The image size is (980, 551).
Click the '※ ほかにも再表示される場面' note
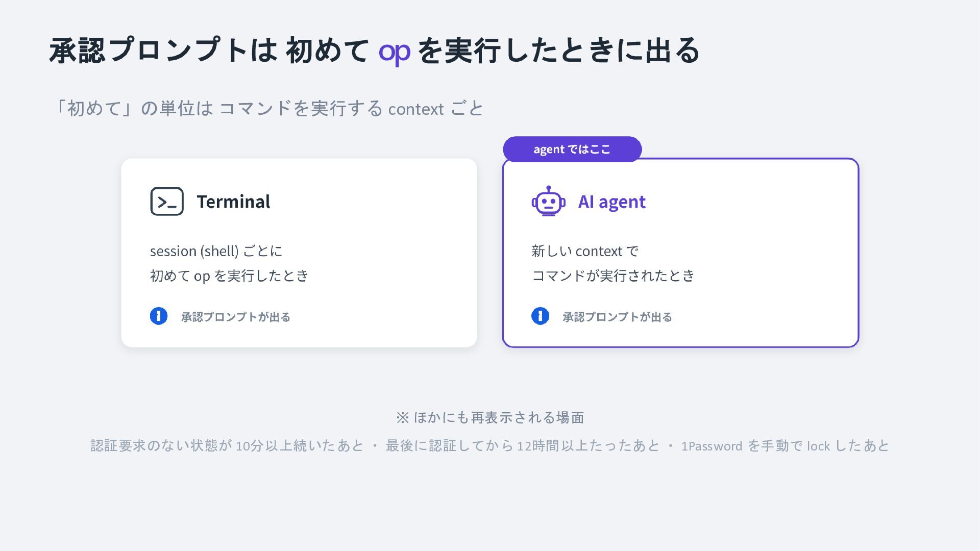click(x=490, y=417)
